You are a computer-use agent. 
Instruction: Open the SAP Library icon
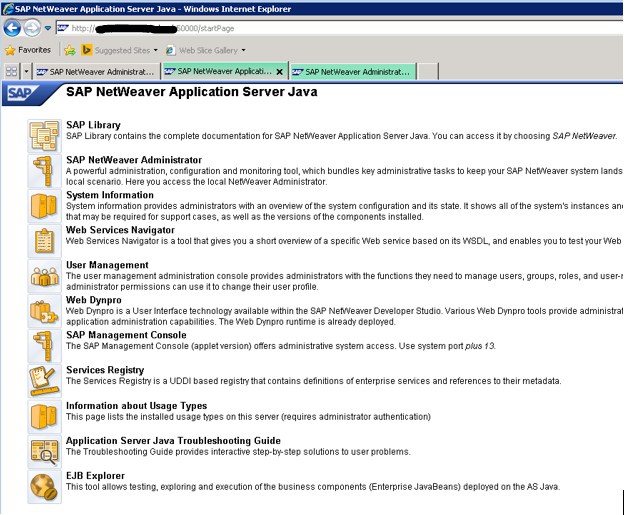click(44, 136)
